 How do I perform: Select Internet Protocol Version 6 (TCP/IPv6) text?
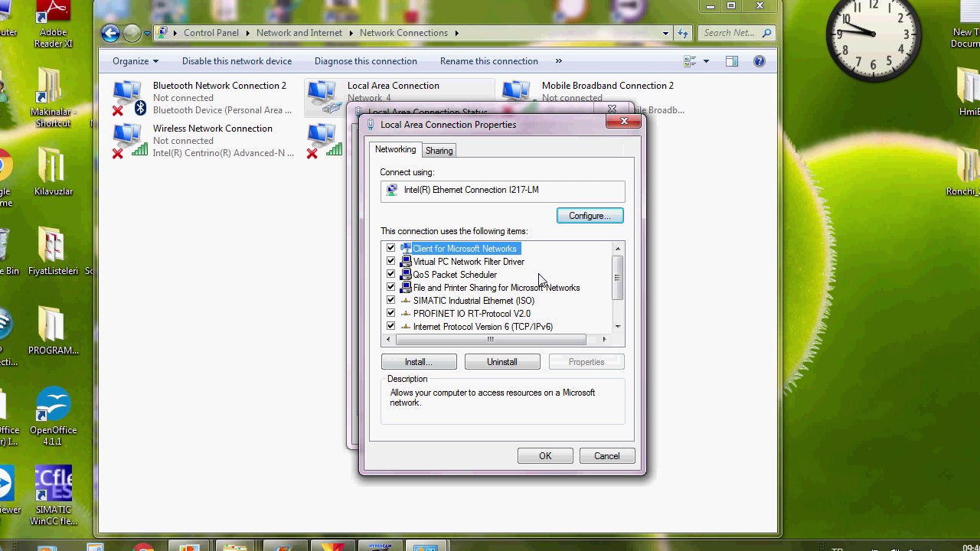coord(483,327)
